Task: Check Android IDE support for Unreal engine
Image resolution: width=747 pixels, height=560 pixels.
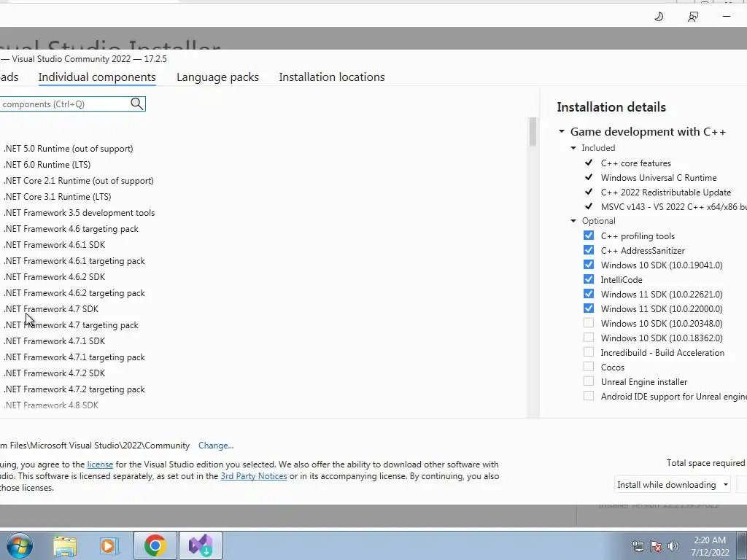Action: (x=589, y=396)
